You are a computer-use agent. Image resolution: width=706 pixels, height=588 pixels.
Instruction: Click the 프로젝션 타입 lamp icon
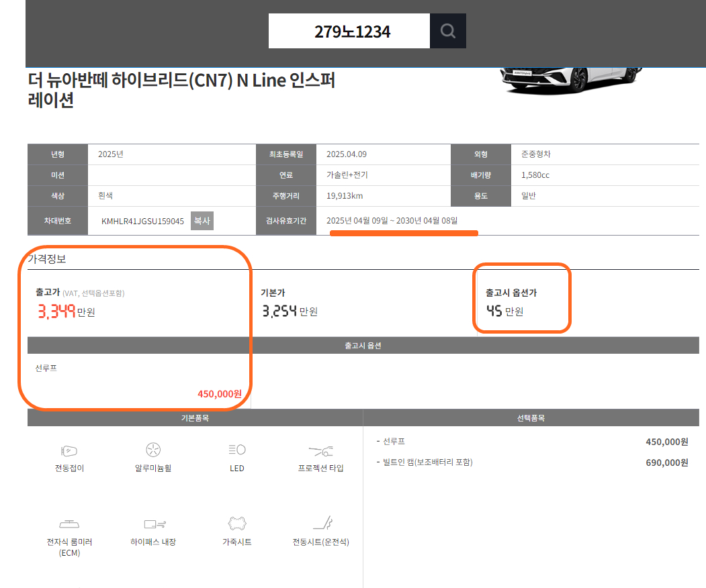tap(320, 450)
